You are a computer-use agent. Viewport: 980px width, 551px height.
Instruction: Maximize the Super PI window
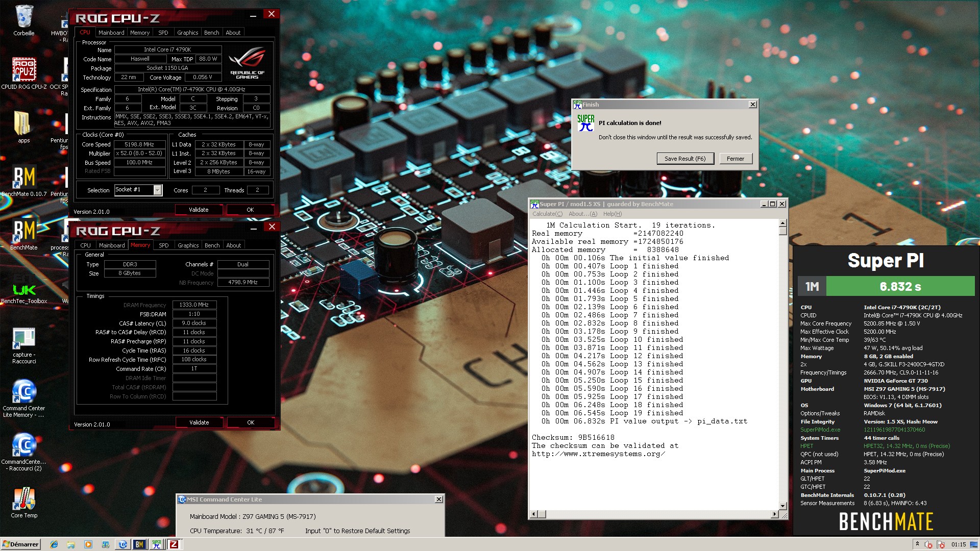pos(773,204)
